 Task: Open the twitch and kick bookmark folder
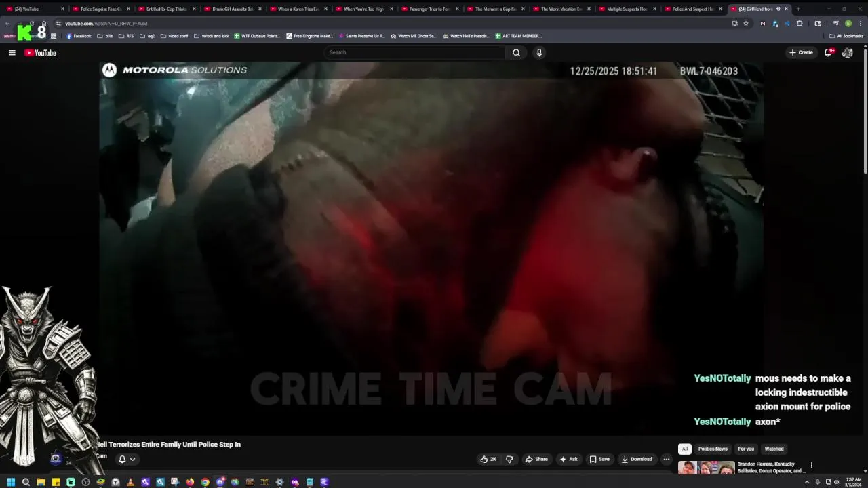pyautogui.click(x=211, y=36)
